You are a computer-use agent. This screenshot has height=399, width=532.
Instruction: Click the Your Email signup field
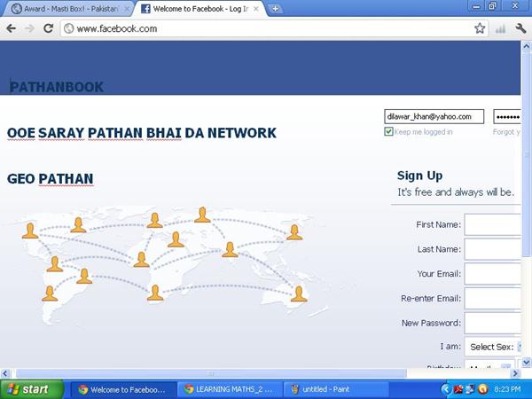tap(493, 274)
